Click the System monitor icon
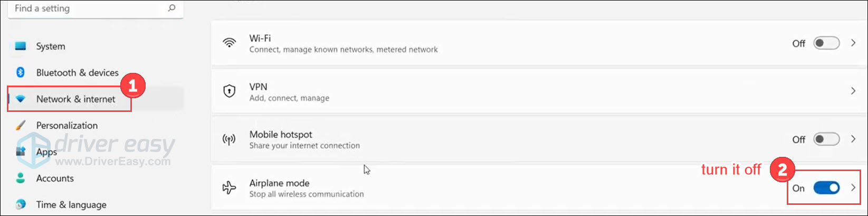This screenshot has height=216, width=868. pyautogui.click(x=21, y=46)
